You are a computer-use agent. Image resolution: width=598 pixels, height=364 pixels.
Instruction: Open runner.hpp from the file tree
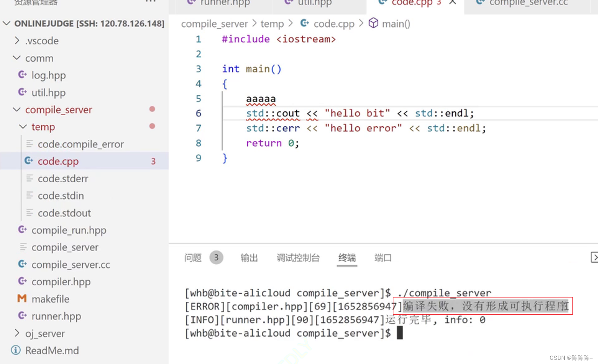(x=56, y=316)
